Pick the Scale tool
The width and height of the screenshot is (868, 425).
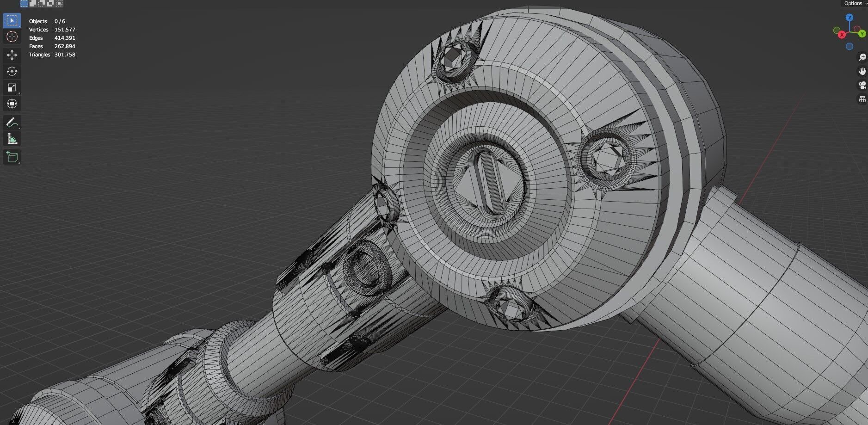12,87
